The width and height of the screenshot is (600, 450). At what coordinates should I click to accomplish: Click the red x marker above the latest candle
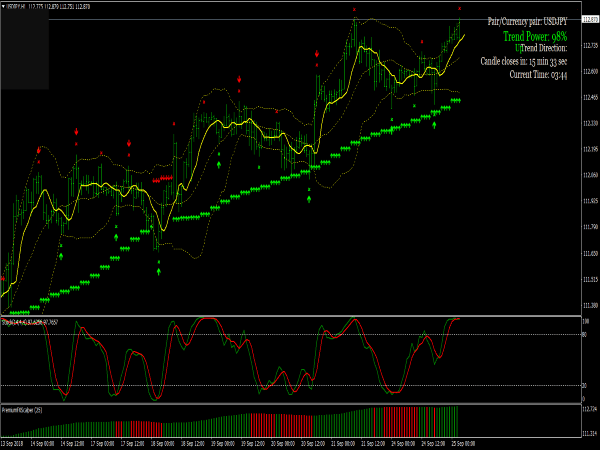point(460,8)
